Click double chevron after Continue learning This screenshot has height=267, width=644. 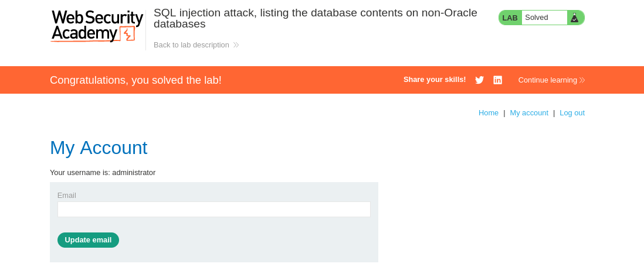pyautogui.click(x=582, y=80)
